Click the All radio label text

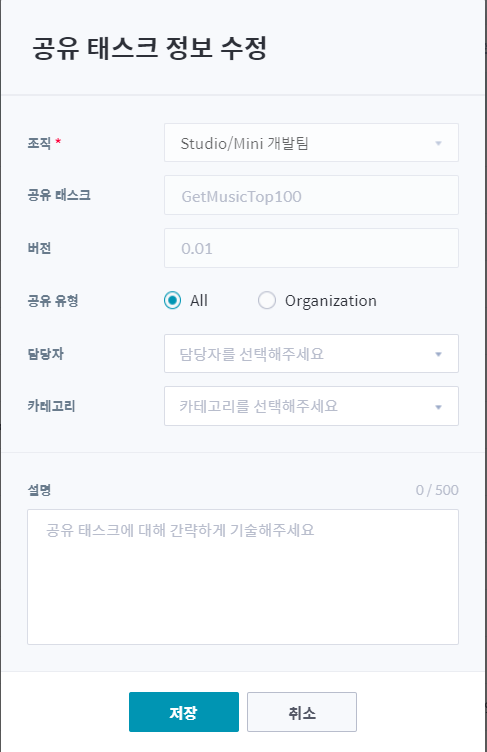click(199, 301)
